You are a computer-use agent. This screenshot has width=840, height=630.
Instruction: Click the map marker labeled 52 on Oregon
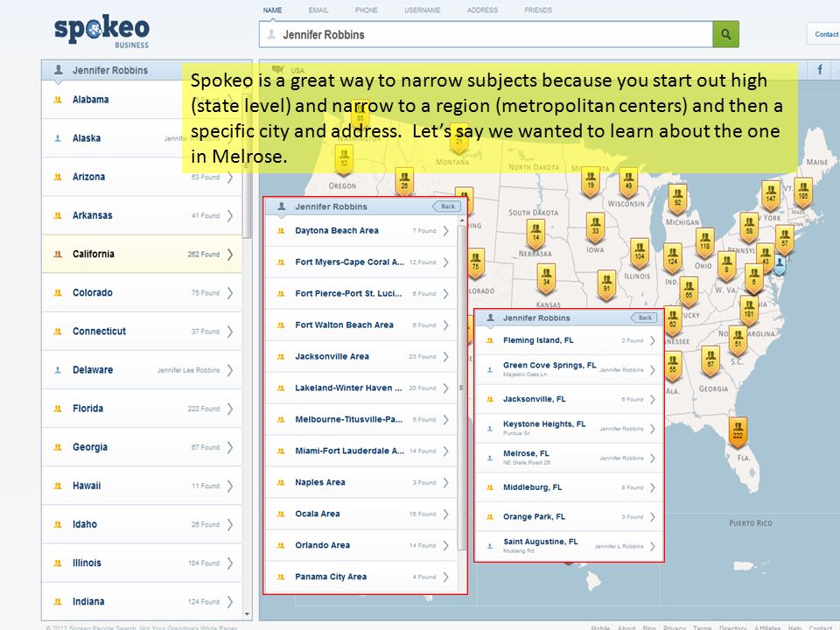(x=344, y=159)
